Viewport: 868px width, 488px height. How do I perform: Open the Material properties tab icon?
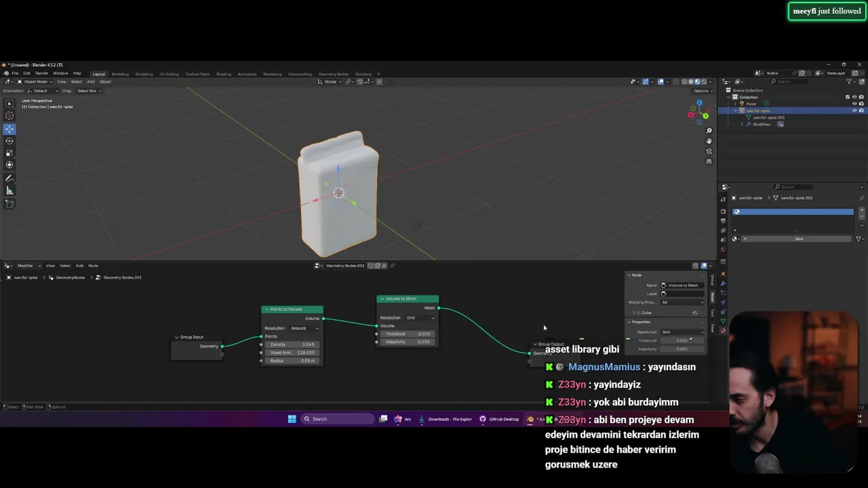[723, 331]
